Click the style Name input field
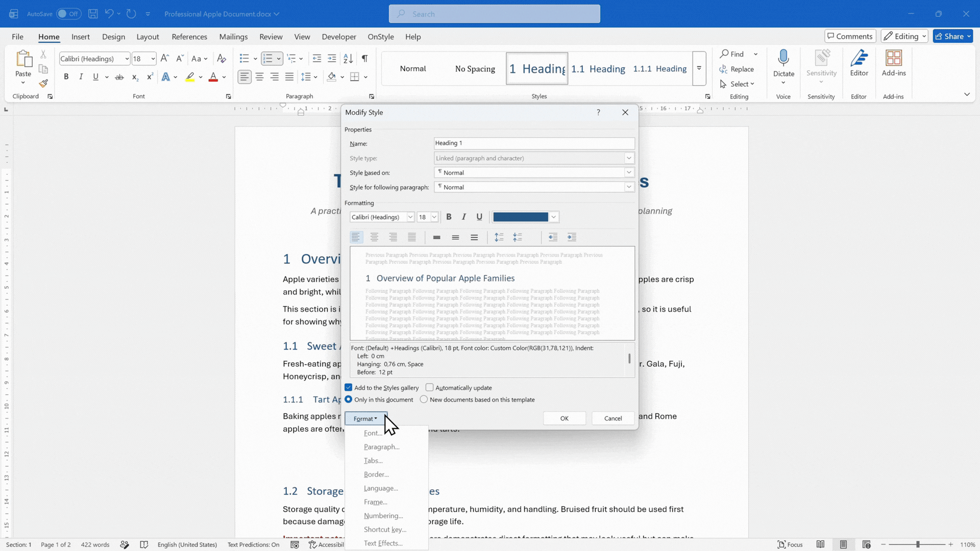Viewport: 980px width, 551px height. (534, 143)
